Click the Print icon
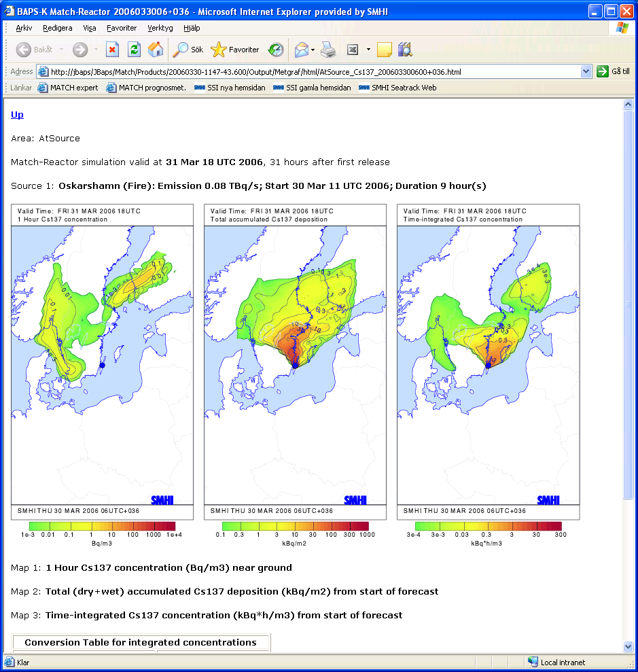The height and width of the screenshot is (672, 638). tap(329, 50)
